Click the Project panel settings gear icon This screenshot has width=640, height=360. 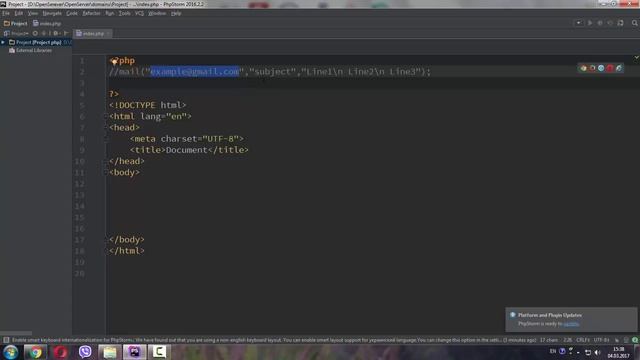(56, 33)
